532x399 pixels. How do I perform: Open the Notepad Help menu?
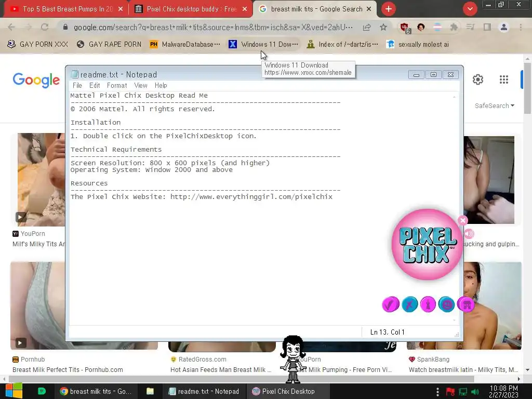(x=161, y=86)
